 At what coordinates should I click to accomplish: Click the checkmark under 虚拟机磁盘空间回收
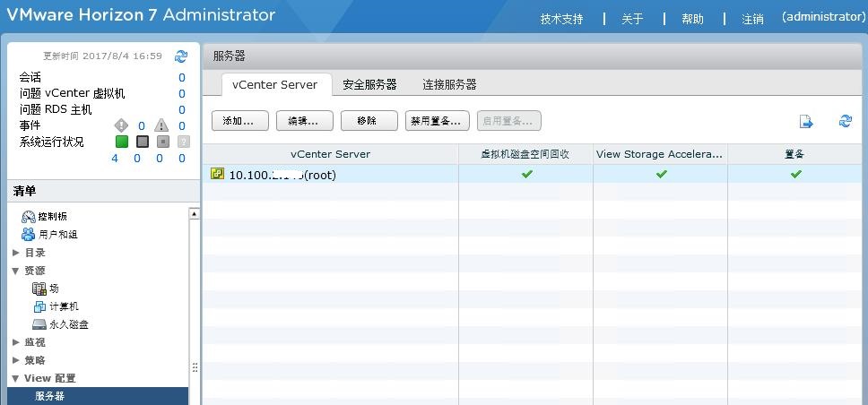click(x=526, y=174)
